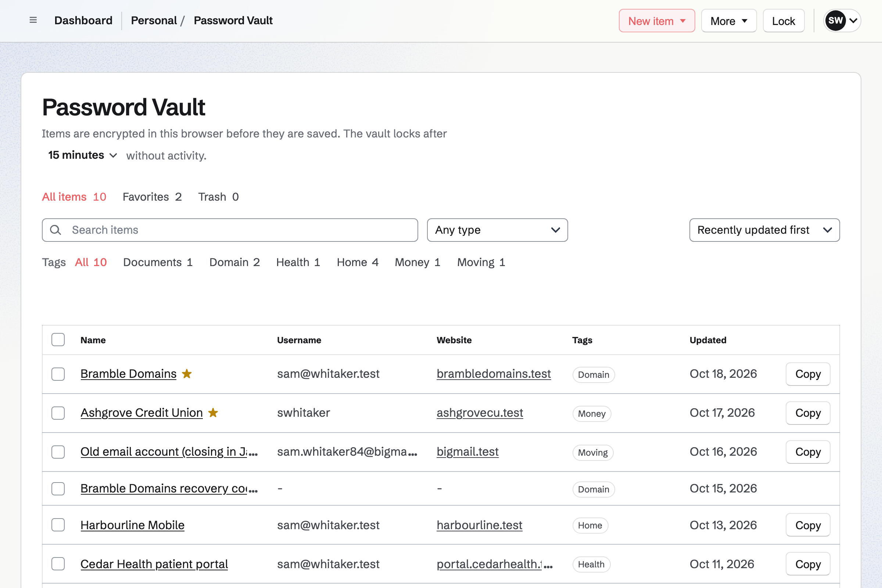Filter by the Home tag
Viewport: 882px width, 588px height.
[x=358, y=262]
